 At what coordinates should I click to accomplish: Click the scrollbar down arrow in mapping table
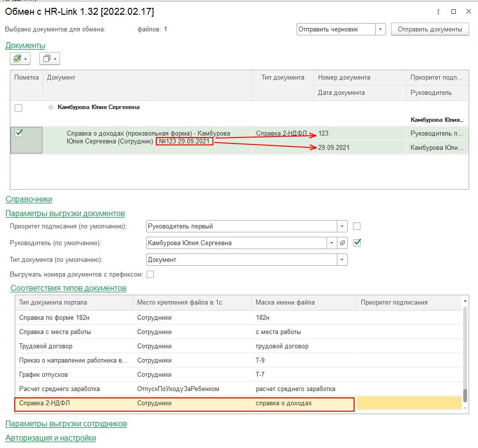click(465, 408)
